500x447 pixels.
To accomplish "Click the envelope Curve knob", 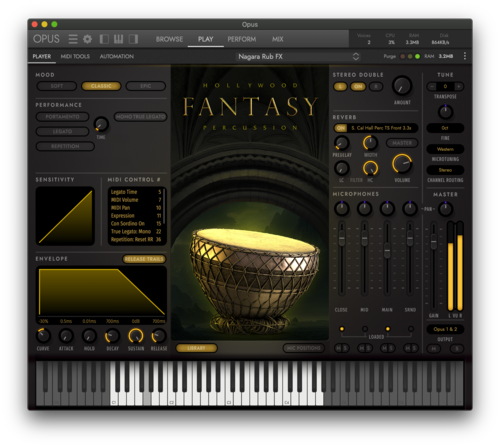I will 43,336.
